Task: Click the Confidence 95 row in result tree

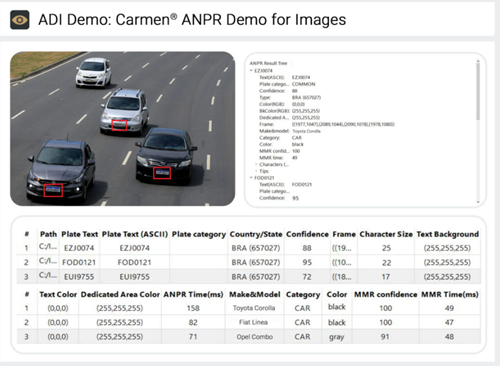Action: coord(279,198)
